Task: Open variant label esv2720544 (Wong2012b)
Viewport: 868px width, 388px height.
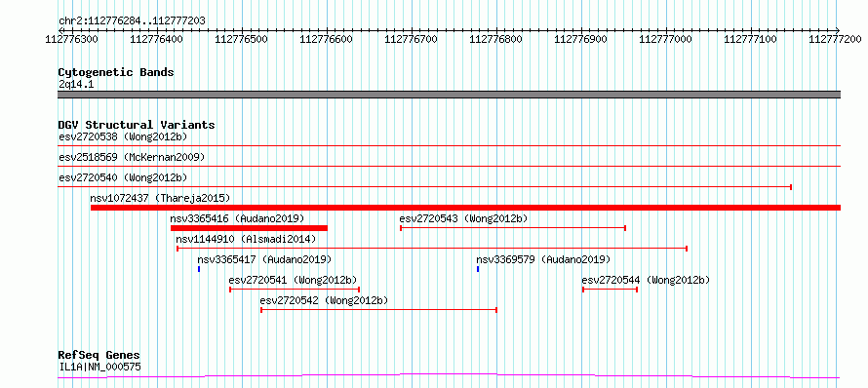Action: click(x=646, y=280)
